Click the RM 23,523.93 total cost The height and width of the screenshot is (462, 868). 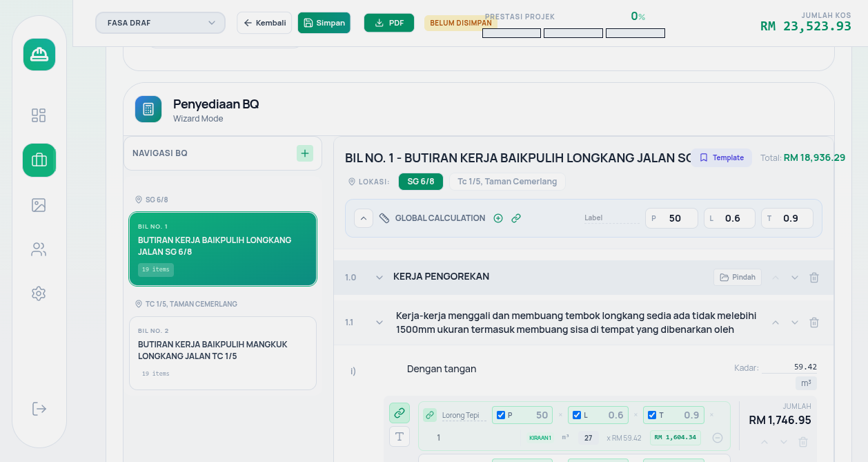coord(806,26)
